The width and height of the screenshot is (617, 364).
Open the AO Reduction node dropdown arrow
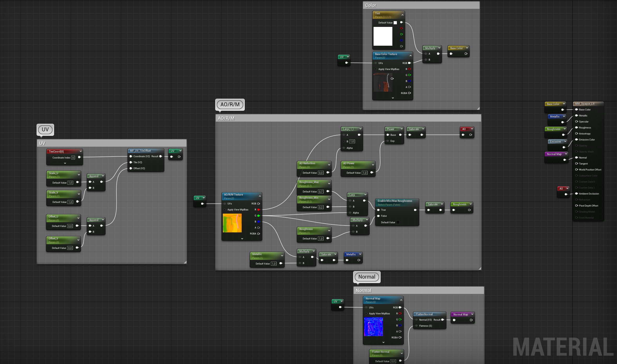pos(329,165)
